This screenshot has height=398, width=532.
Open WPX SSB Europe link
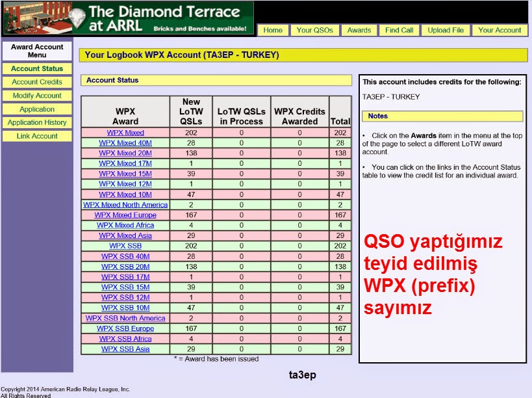pyautogui.click(x=125, y=328)
